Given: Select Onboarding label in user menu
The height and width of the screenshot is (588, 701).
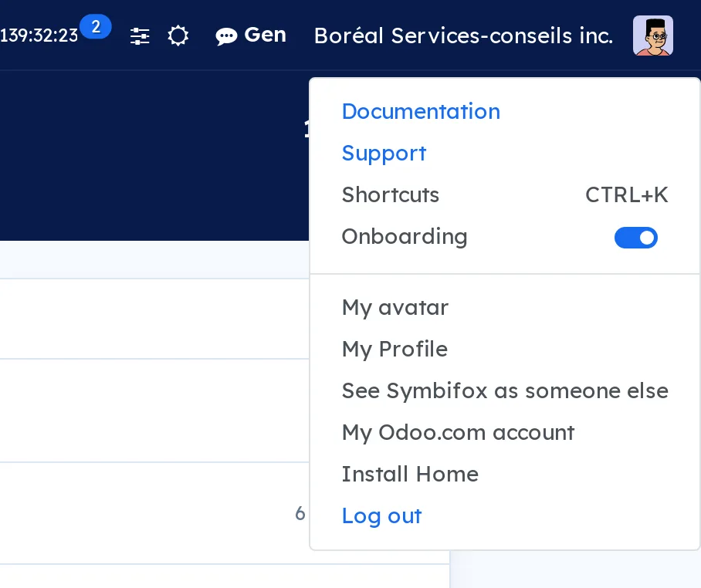Looking at the screenshot, I should click(405, 237).
